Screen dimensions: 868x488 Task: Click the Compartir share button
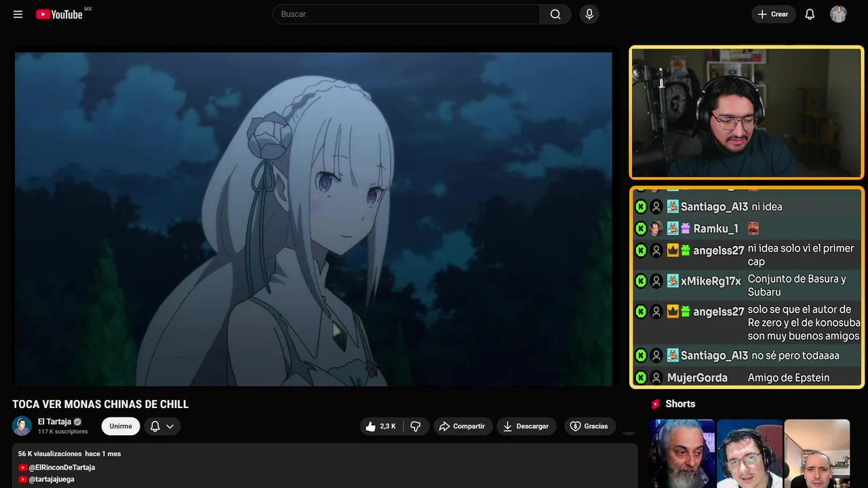pyautogui.click(x=462, y=426)
